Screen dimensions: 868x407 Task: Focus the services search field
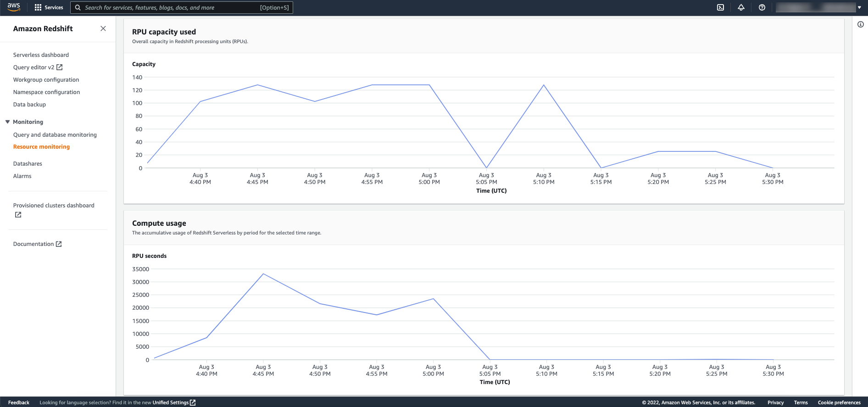pyautogui.click(x=182, y=7)
